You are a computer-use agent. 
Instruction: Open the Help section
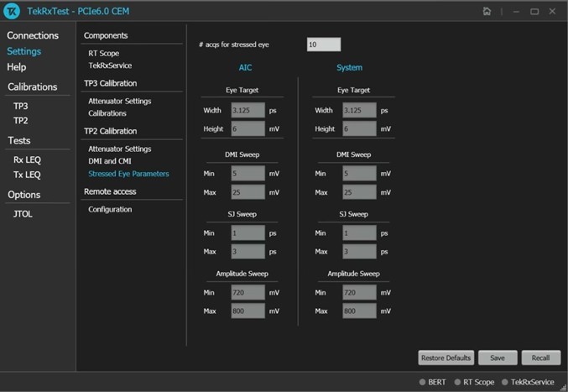(16, 67)
